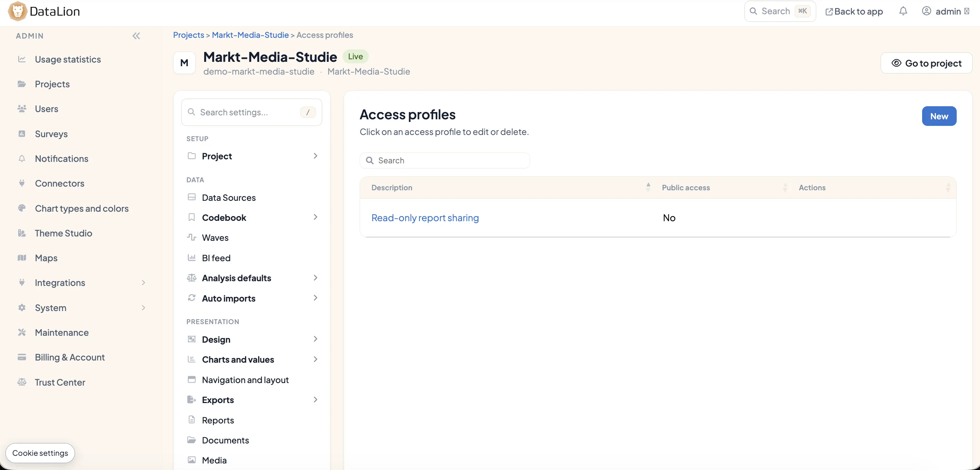Click the Connectors plug icon
The width and height of the screenshot is (980, 470).
(x=22, y=183)
